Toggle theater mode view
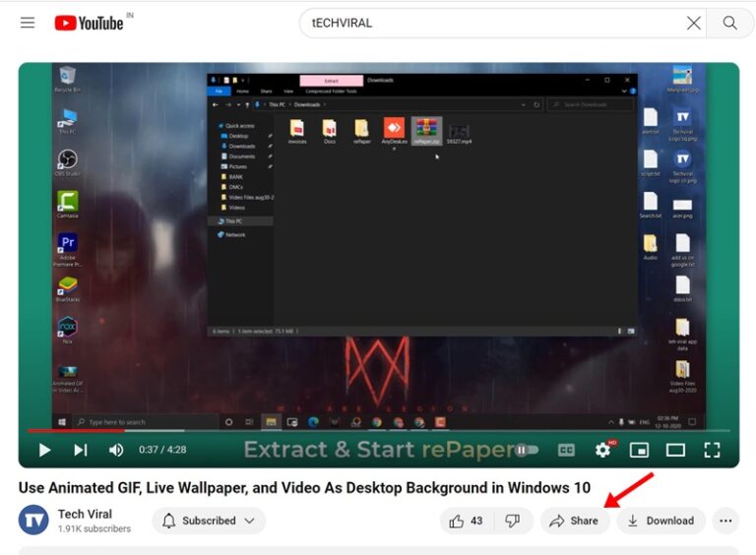 (x=675, y=450)
